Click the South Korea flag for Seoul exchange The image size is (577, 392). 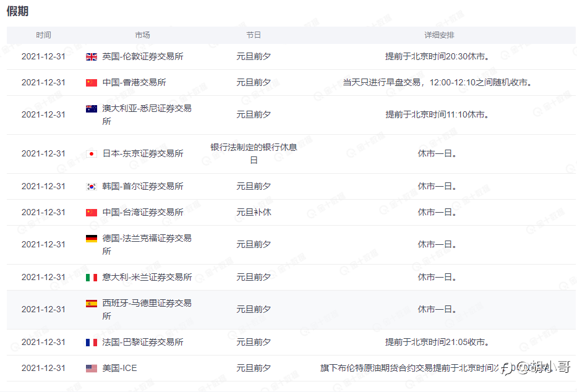pyautogui.click(x=92, y=187)
